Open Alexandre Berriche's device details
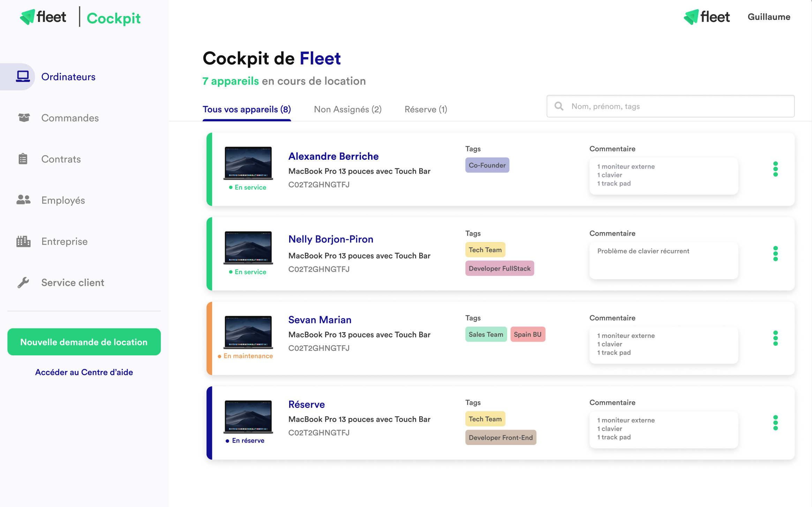Image resolution: width=812 pixels, height=507 pixels. pos(333,156)
